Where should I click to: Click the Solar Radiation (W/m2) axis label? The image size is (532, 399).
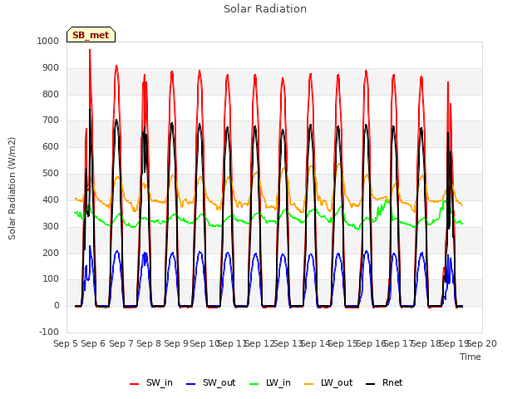(x=12, y=189)
